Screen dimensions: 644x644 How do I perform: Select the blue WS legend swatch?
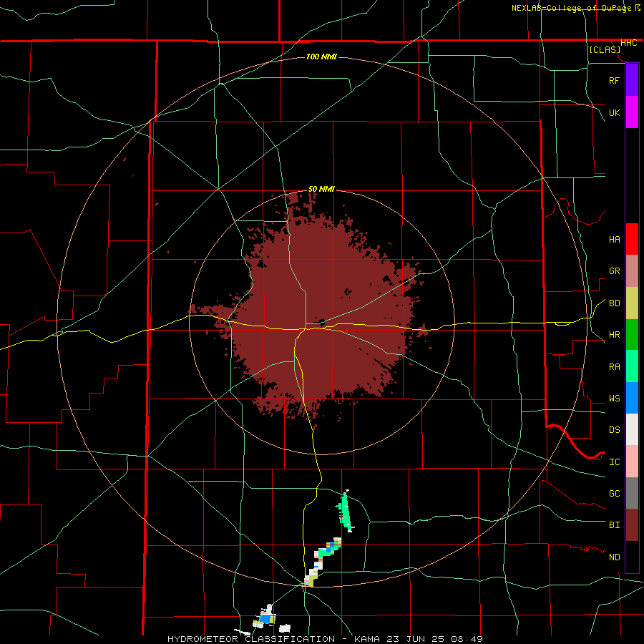click(x=632, y=398)
